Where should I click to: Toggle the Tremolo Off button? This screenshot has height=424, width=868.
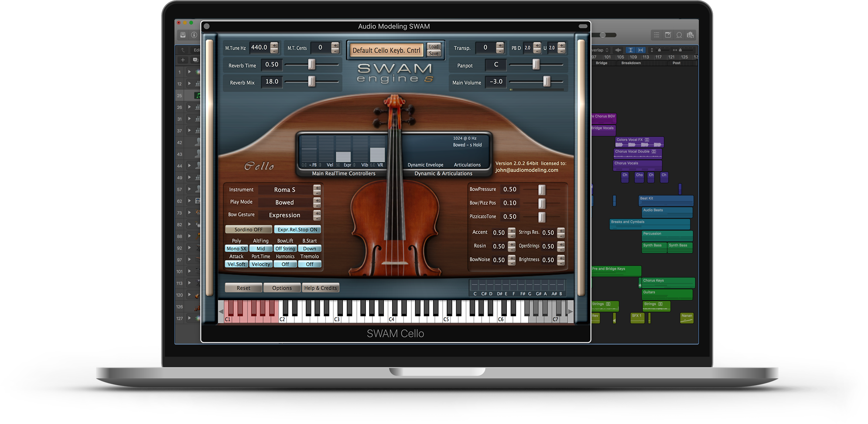[310, 264]
